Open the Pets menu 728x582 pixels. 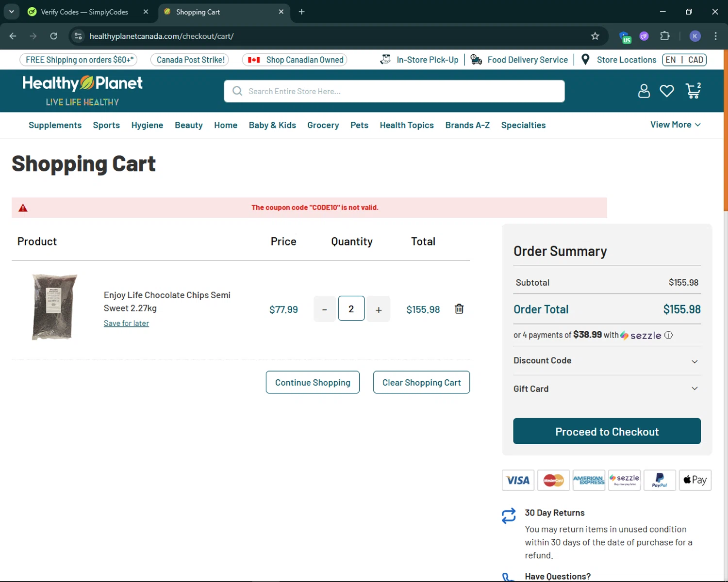(x=359, y=125)
